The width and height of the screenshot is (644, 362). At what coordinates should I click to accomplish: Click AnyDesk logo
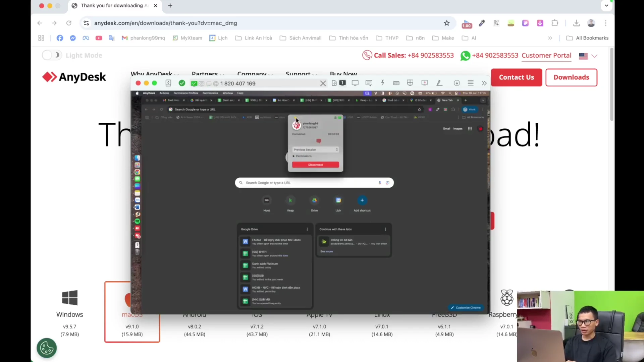74,77
